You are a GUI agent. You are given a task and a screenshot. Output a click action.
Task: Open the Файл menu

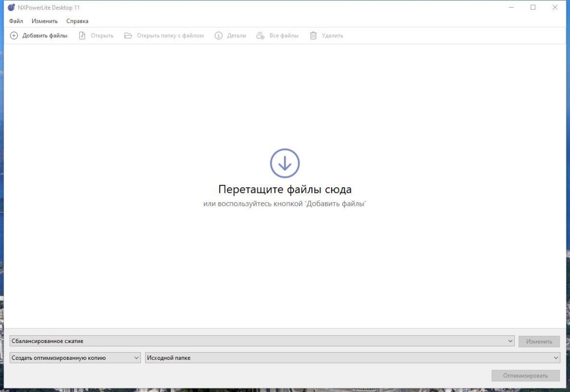16,21
